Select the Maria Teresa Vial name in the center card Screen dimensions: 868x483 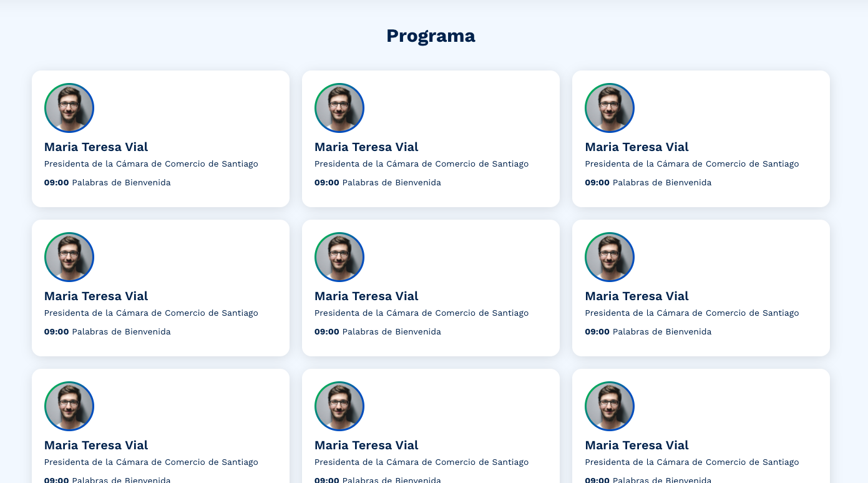pyautogui.click(x=366, y=296)
